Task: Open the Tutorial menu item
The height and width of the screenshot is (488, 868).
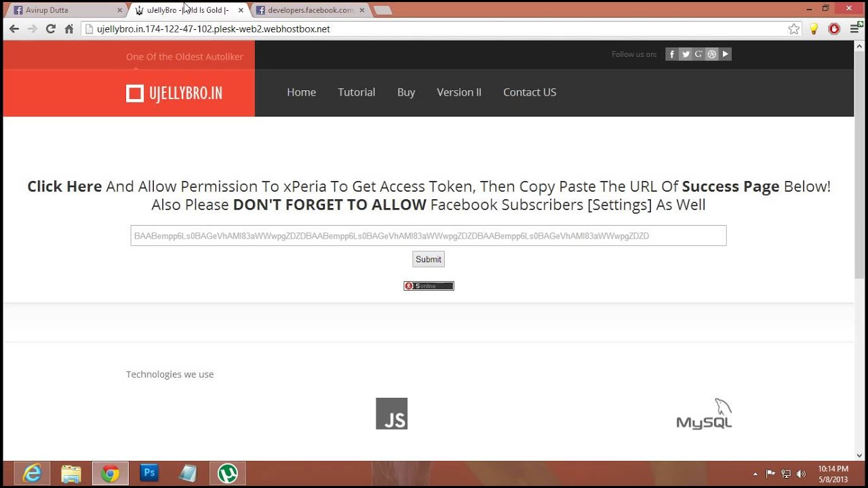Action: click(x=357, y=92)
